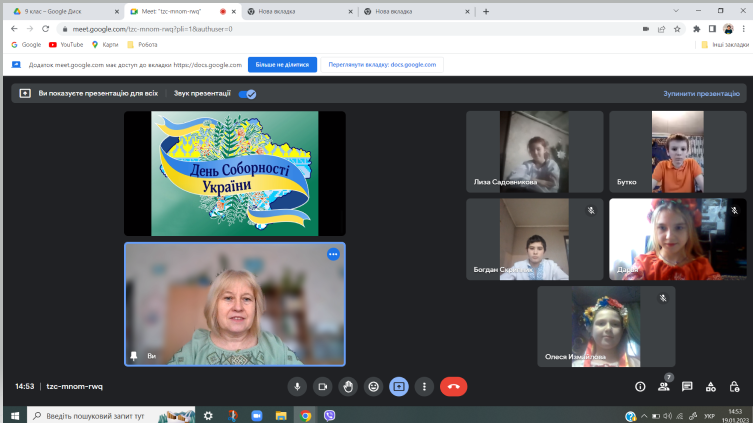Image resolution: width=753 pixels, height=423 pixels.
Task: Turn off the camera in Meet
Action: (323, 386)
